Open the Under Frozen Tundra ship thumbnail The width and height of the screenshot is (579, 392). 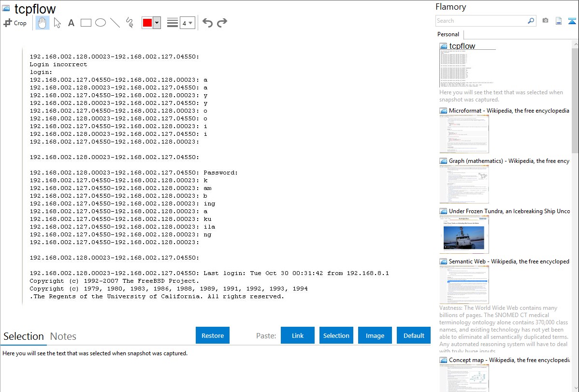pyautogui.click(x=464, y=234)
